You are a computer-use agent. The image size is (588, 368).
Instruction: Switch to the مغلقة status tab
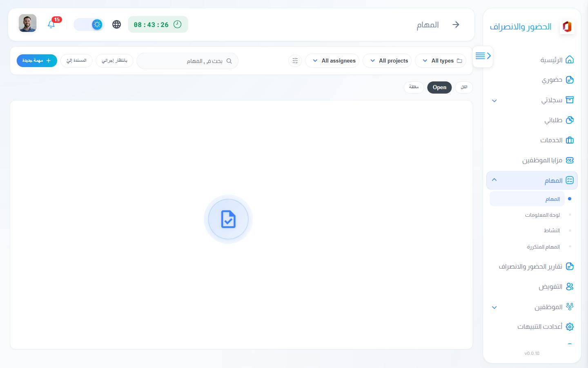(x=414, y=87)
